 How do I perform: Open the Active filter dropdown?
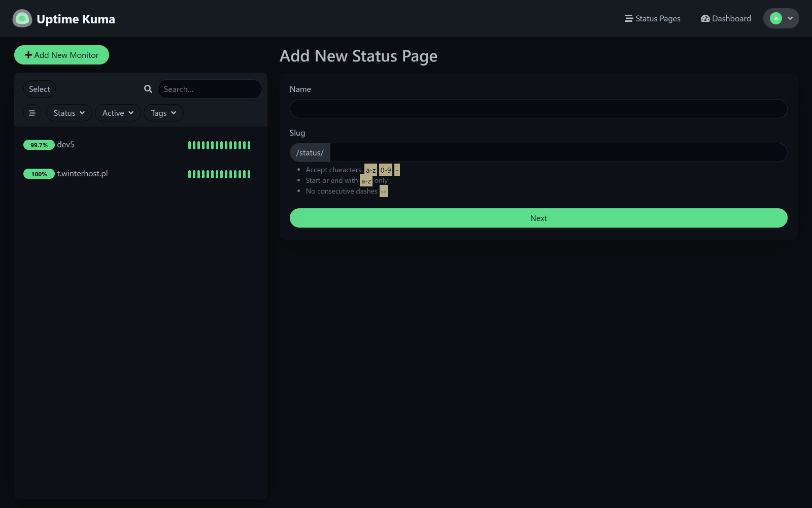click(118, 113)
